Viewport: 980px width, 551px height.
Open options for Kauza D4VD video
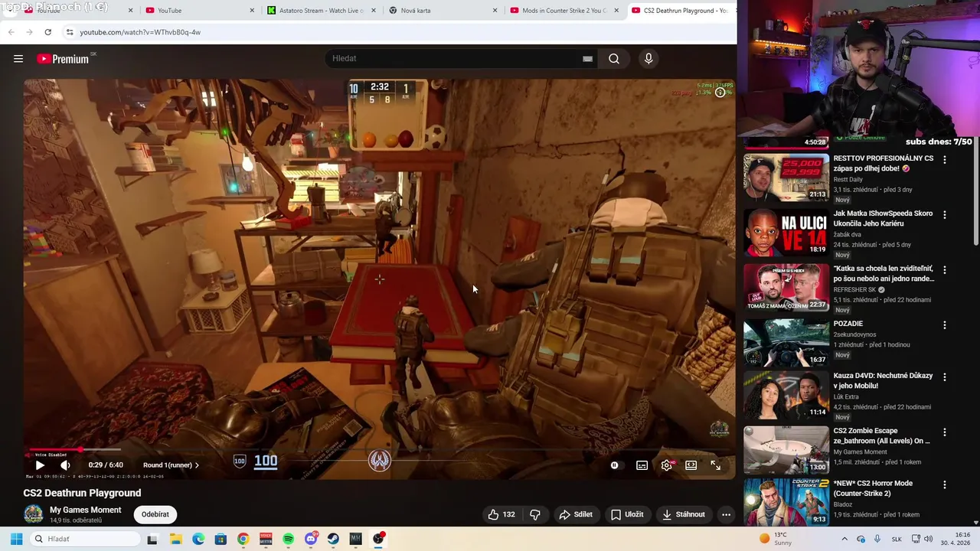tap(945, 377)
